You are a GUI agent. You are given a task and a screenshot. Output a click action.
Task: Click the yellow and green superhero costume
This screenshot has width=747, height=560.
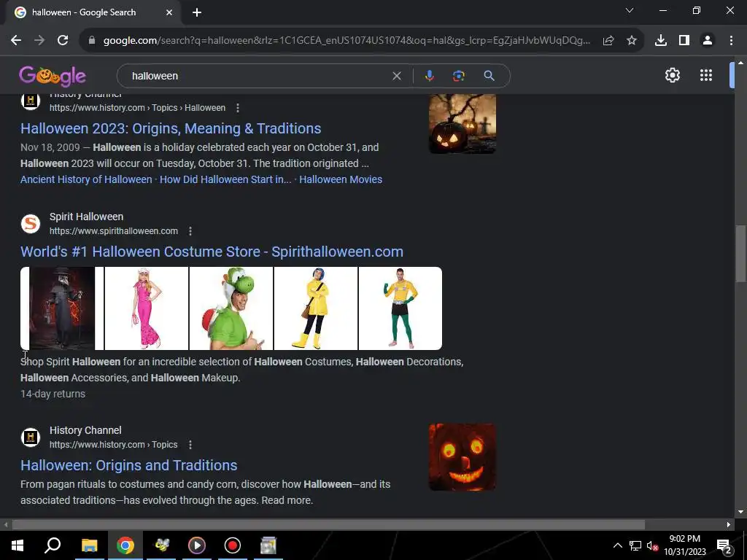(x=400, y=308)
